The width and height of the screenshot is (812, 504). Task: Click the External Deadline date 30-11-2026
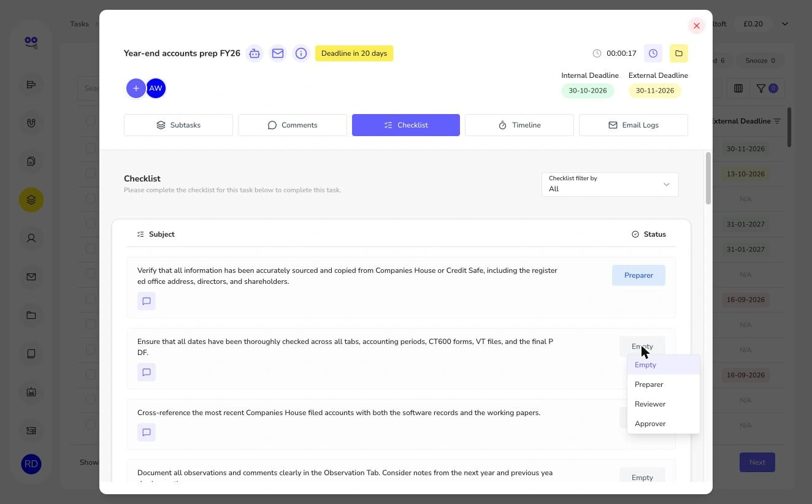coord(655,91)
